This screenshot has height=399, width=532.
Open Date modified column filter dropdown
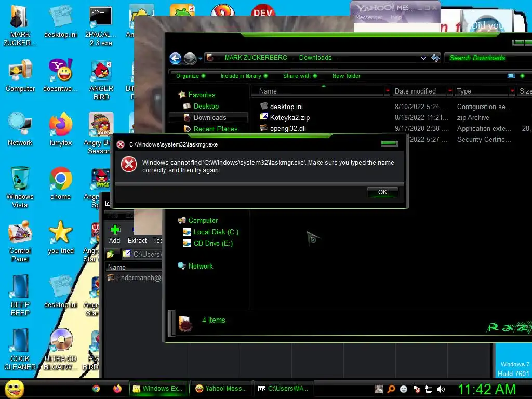point(450,91)
